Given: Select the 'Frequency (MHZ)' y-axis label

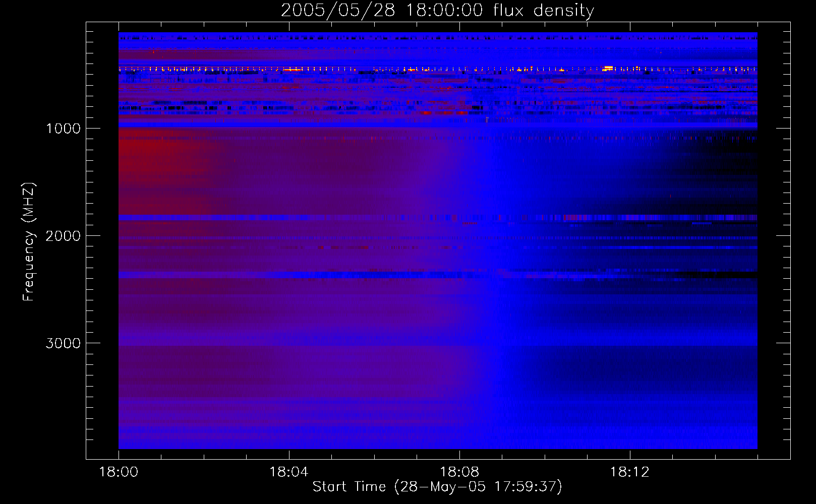Looking at the screenshot, I should 29,242.
